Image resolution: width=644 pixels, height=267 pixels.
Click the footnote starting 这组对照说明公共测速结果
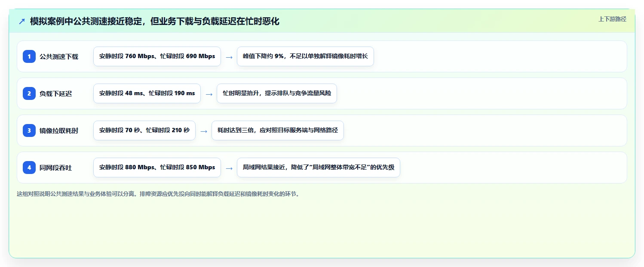[x=158, y=194]
